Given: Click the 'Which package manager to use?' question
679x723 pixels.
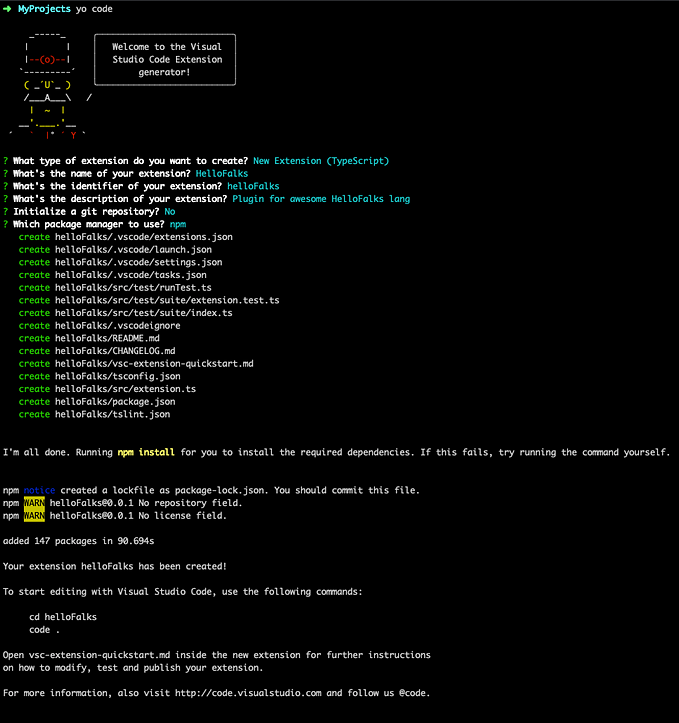Looking at the screenshot, I should (89, 224).
